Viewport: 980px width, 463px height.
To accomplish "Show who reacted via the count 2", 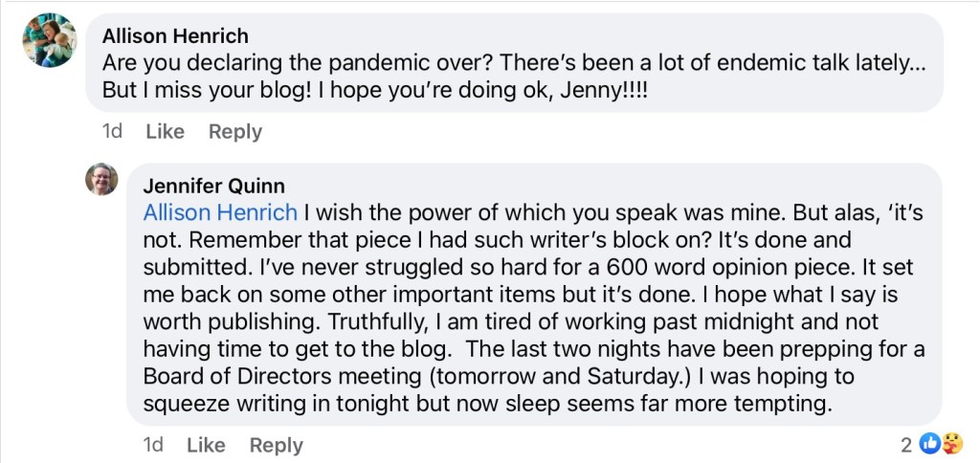I will click(x=906, y=444).
